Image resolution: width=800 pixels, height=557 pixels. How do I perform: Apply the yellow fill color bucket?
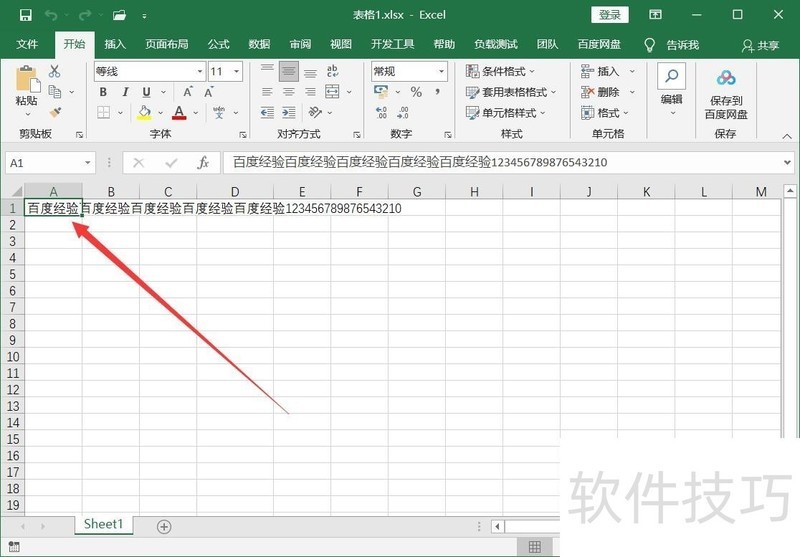click(144, 112)
